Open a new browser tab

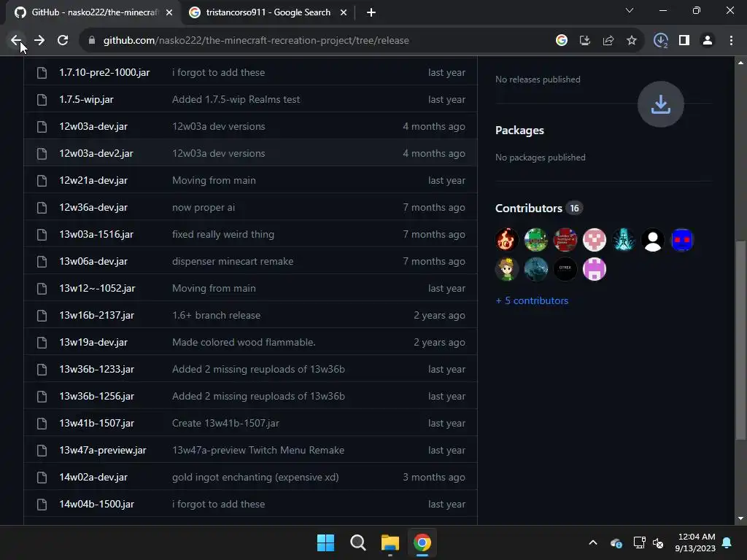[x=371, y=12]
